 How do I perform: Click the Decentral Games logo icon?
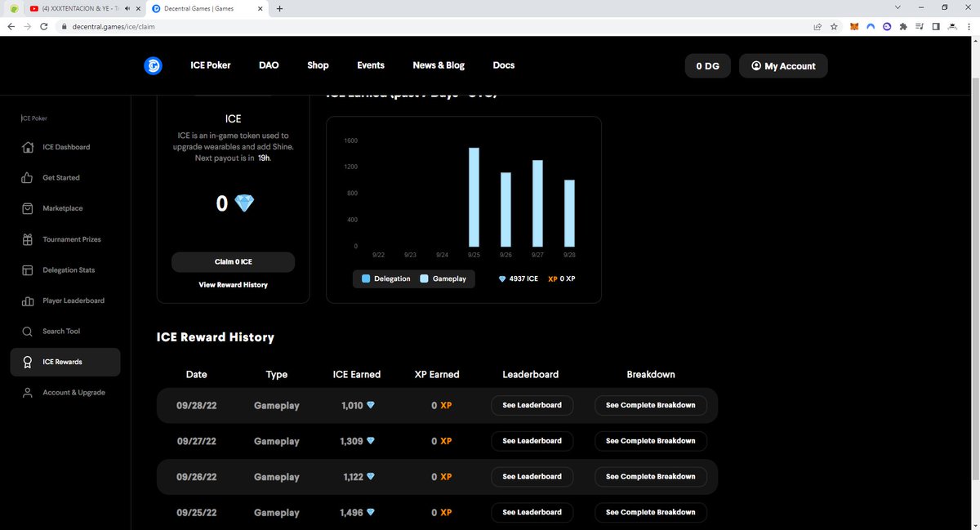153,65
